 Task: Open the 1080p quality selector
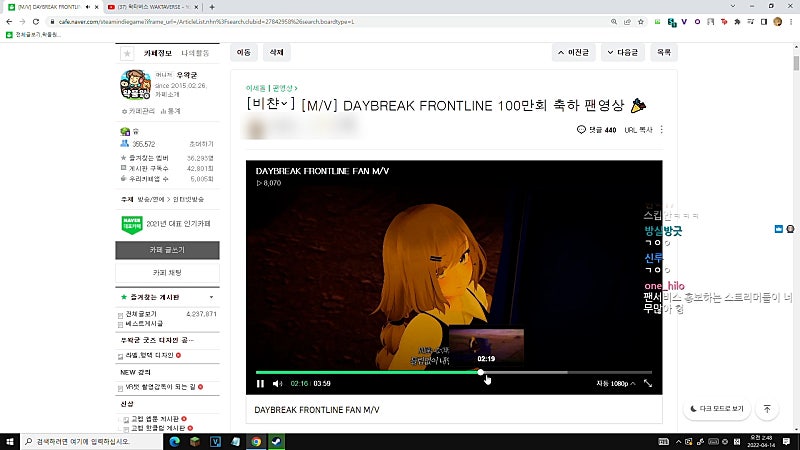pos(615,384)
